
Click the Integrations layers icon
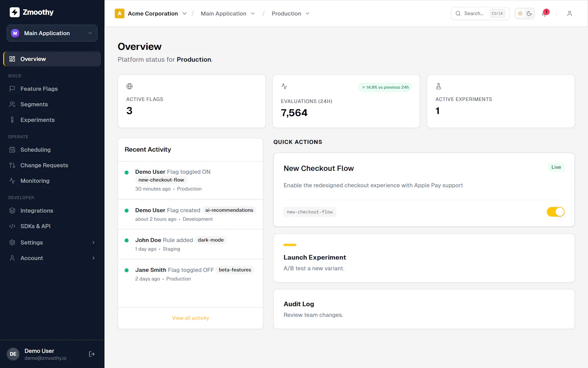pyautogui.click(x=12, y=210)
